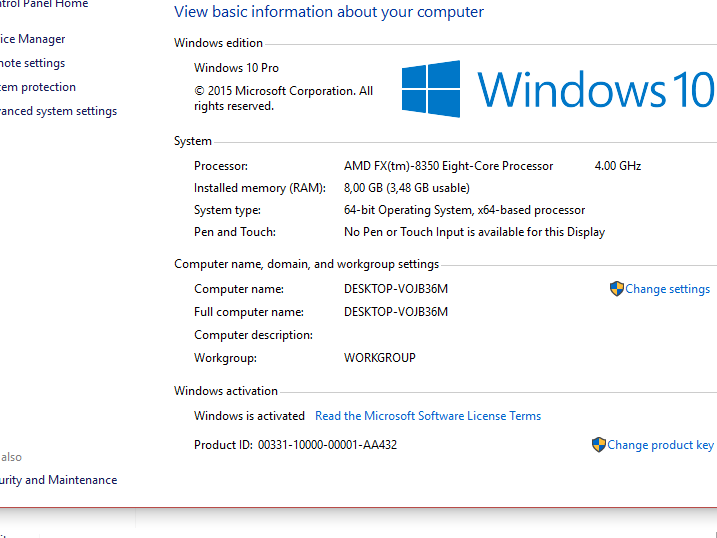Read the Microsoft Software License Terms
This screenshot has height=538, width=717.
pos(428,416)
